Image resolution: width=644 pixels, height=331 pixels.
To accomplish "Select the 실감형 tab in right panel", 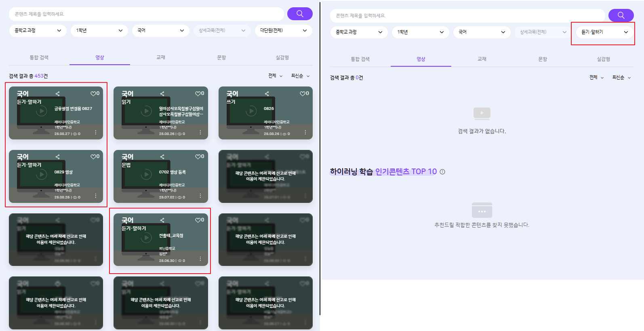I will (603, 59).
